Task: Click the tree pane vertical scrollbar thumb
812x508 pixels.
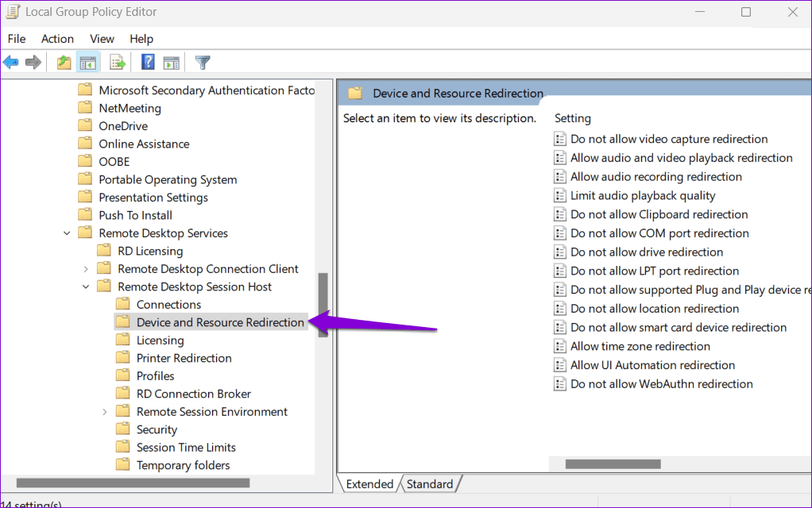Action: pyautogui.click(x=323, y=304)
